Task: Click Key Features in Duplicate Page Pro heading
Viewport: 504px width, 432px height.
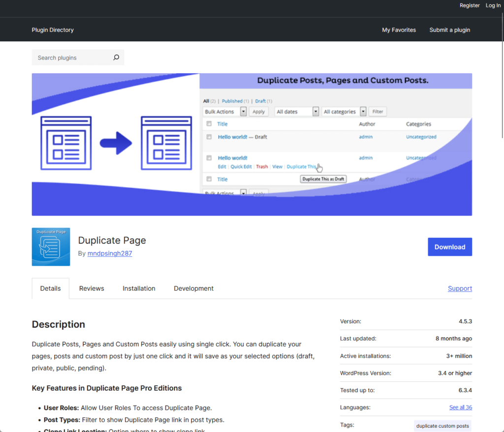Action: pos(107,388)
